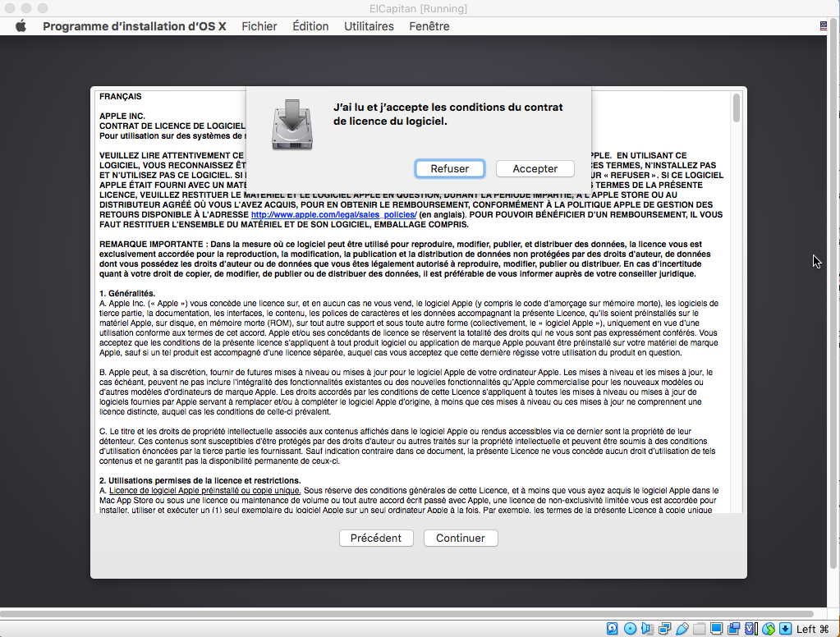This screenshot has width=840, height=637.
Task: Click the license text scrollbar thumb
Action: coord(737,108)
